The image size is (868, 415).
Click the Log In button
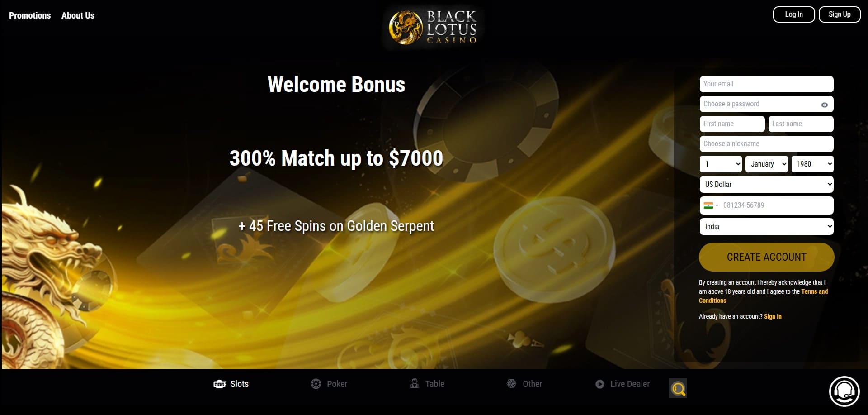click(x=794, y=14)
